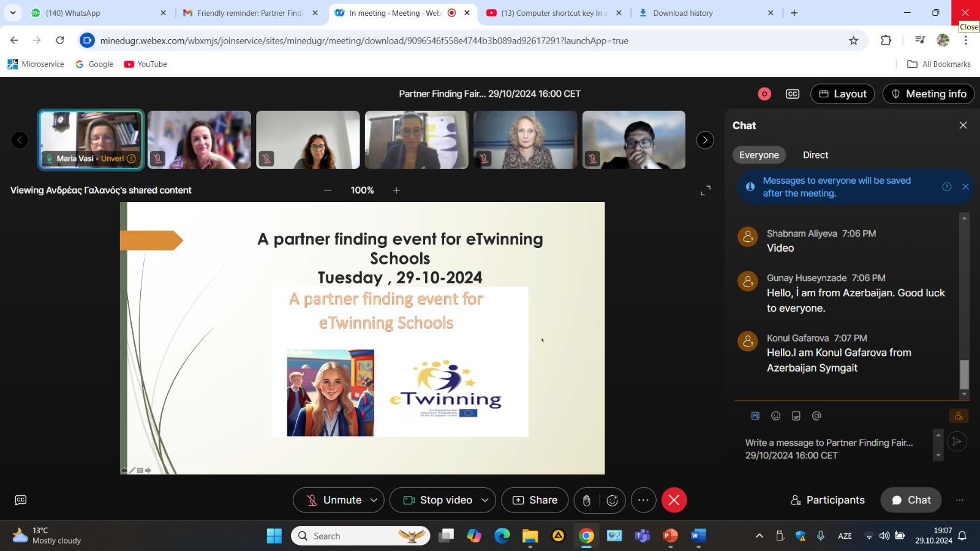The height and width of the screenshot is (551, 980).
Task: Toggle Stop video button
Action: click(437, 500)
